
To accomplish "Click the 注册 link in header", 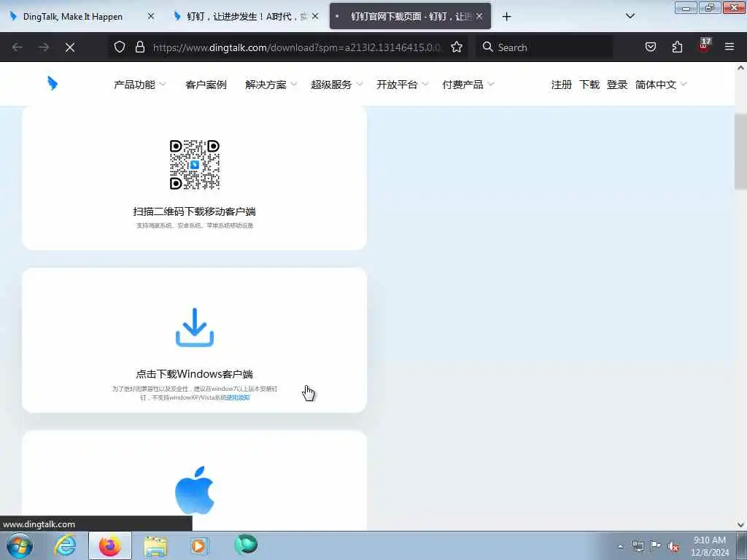I will [x=561, y=85].
